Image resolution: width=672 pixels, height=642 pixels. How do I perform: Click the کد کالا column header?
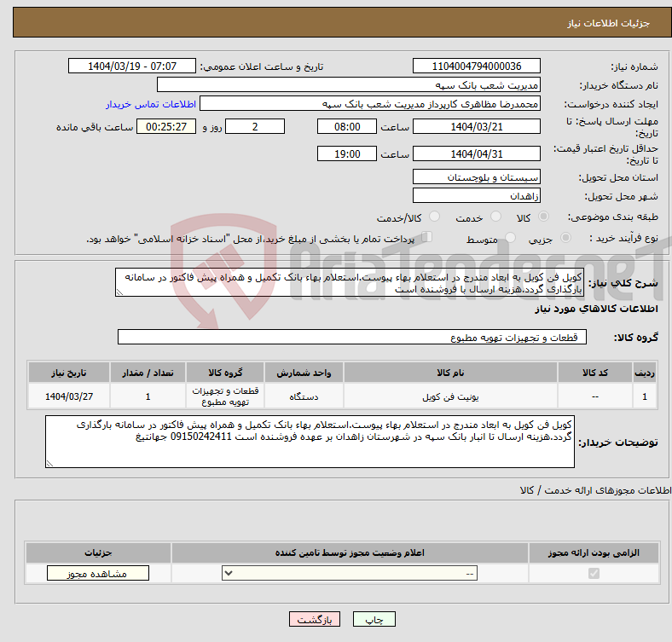tap(595, 373)
